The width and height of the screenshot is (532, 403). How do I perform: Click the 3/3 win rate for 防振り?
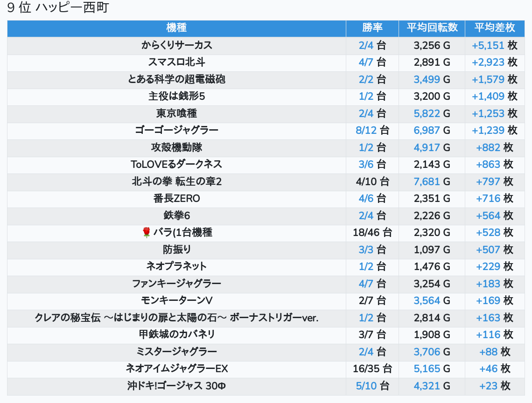(366, 250)
